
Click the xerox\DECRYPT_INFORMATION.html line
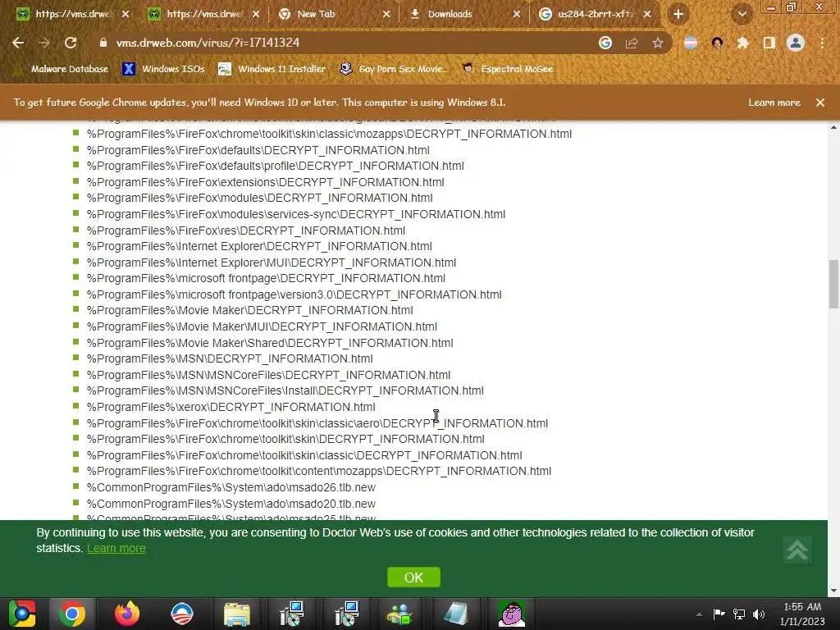click(231, 407)
